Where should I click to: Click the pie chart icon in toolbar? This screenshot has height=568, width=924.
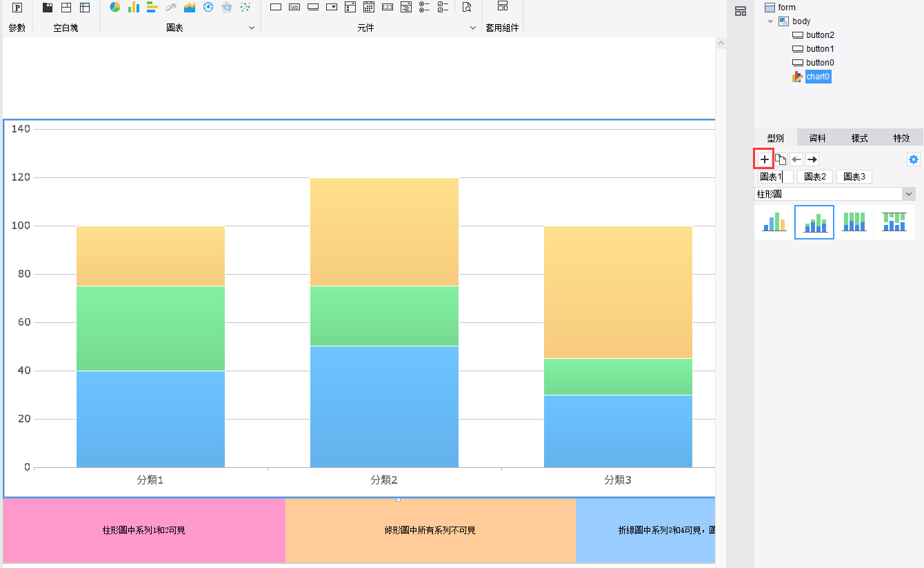click(x=114, y=8)
